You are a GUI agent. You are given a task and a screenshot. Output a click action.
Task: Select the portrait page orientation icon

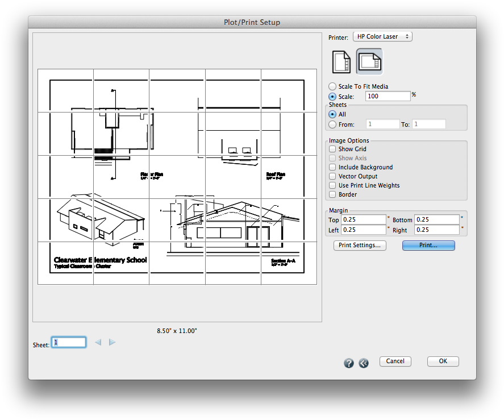coord(341,60)
